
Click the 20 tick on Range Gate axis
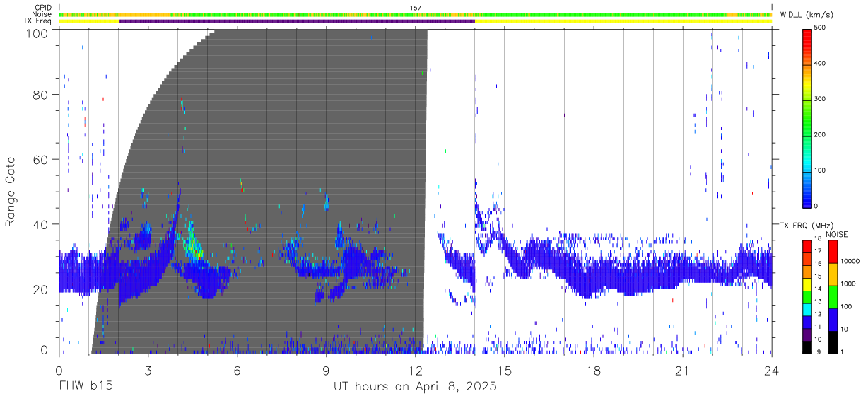point(40,289)
